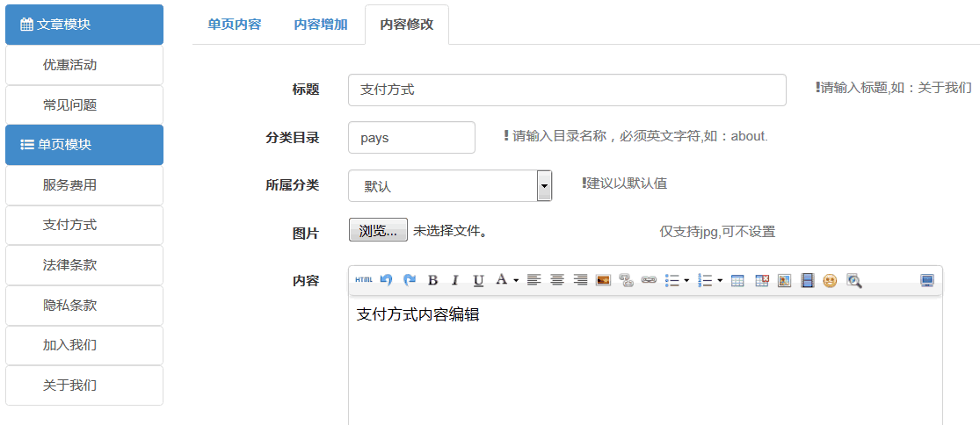
Task: Click the 标题 input field
Action: pyautogui.click(x=567, y=90)
